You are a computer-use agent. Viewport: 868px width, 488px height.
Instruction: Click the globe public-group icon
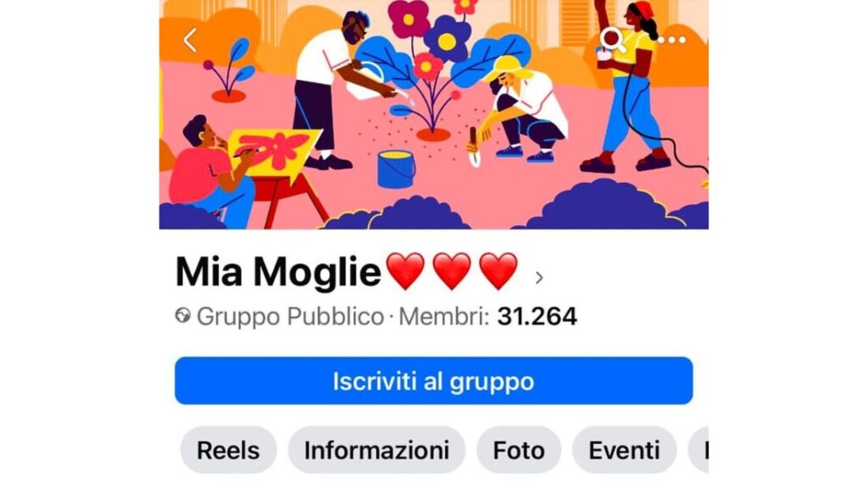[183, 316]
